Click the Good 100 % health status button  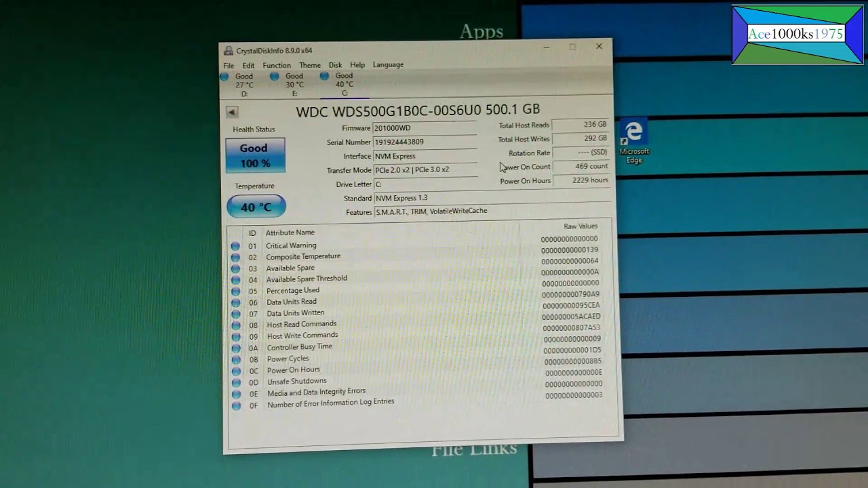pyautogui.click(x=256, y=155)
